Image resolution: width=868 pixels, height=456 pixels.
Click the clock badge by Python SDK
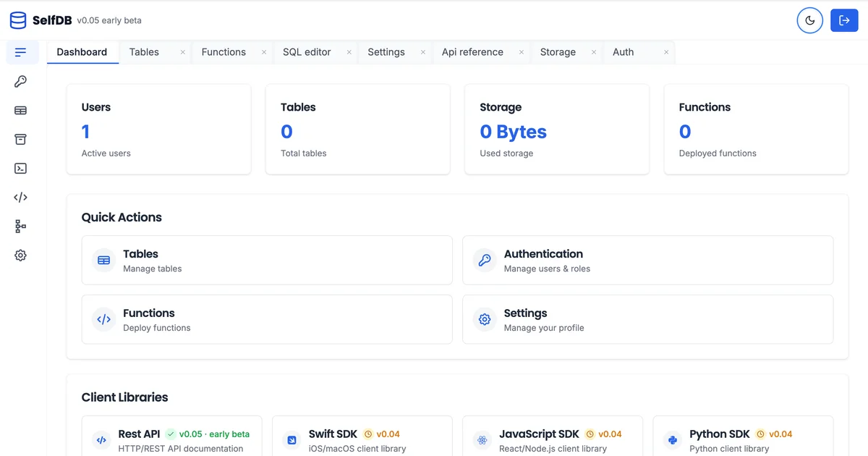point(761,434)
